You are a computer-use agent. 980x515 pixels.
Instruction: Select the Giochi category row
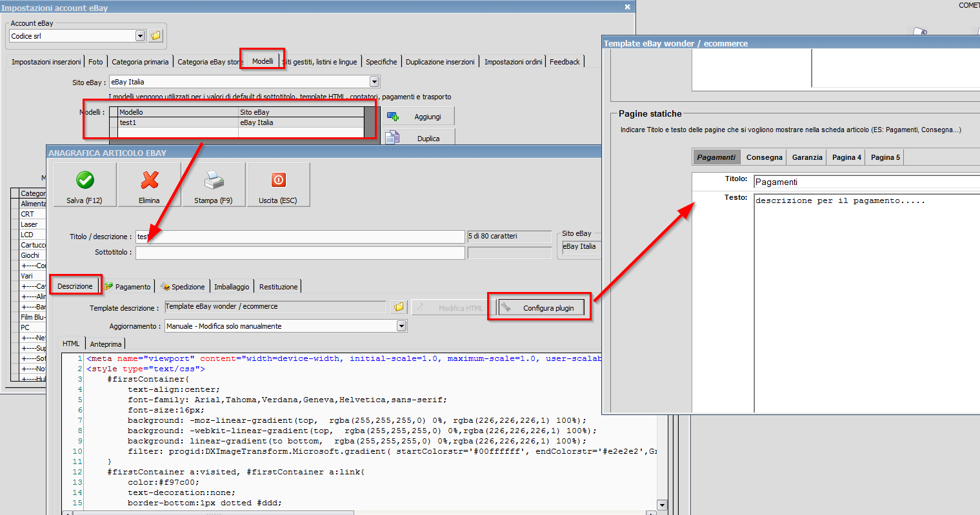click(x=32, y=255)
